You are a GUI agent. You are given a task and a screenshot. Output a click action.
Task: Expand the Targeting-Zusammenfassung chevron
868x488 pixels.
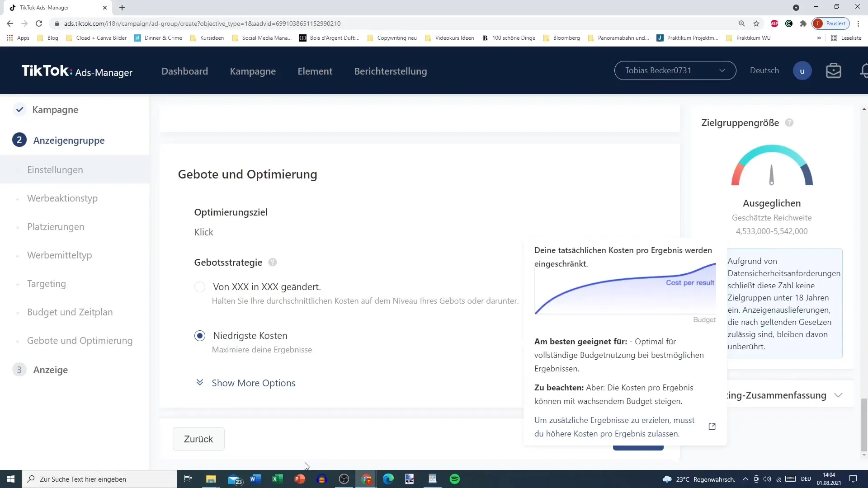(x=838, y=395)
